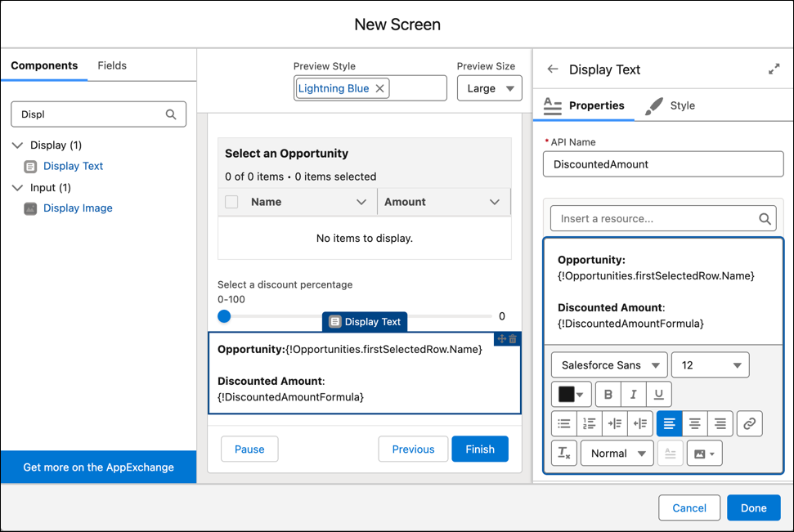Viewport: 794px width, 532px height.
Task: Collapse the Display (1) group
Action: pyautogui.click(x=18, y=145)
